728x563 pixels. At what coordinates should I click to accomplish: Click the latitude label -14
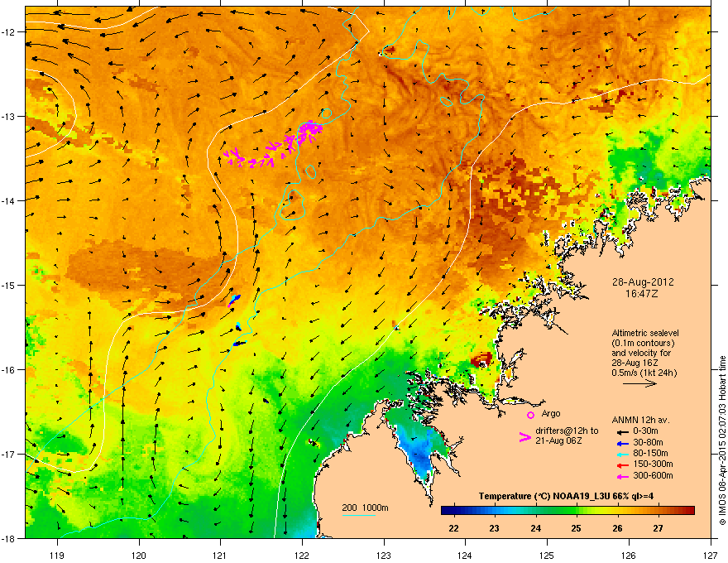click(8, 201)
